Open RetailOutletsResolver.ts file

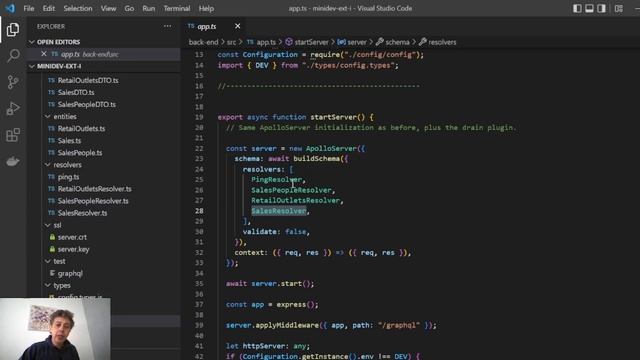pyautogui.click(x=94, y=189)
